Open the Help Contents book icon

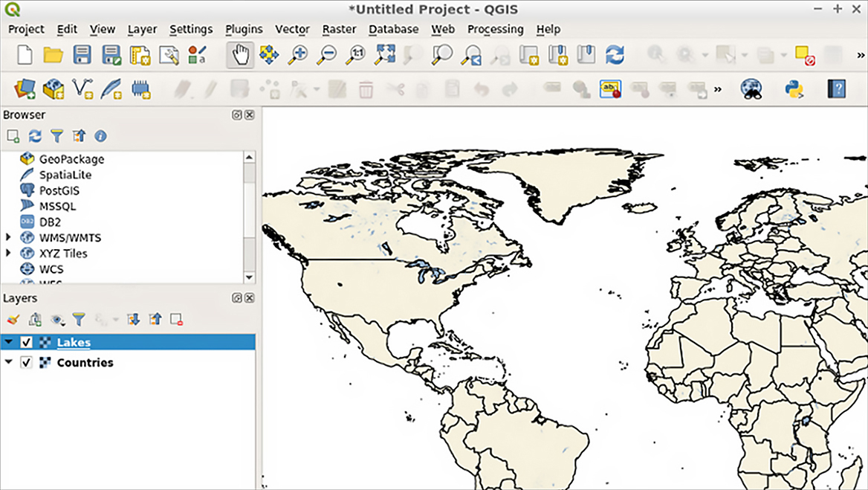(837, 88)
